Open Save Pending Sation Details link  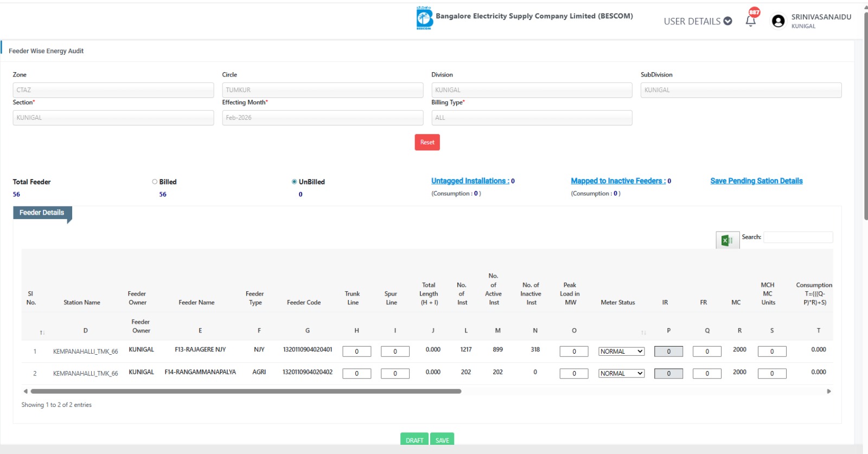(x=756, y=181)
